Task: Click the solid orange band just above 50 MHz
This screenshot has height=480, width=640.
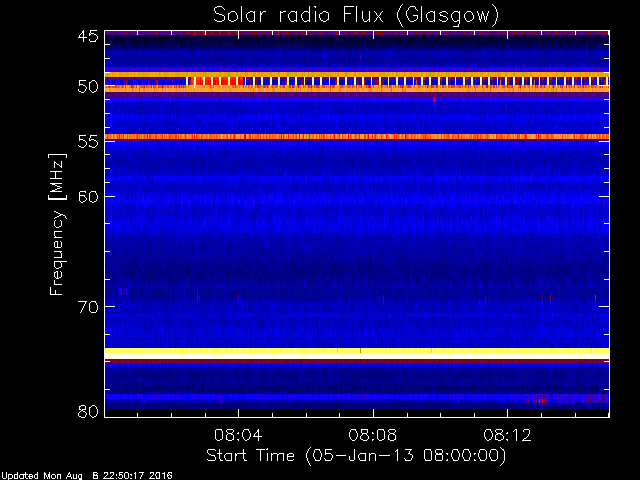Action: point(357,75)
